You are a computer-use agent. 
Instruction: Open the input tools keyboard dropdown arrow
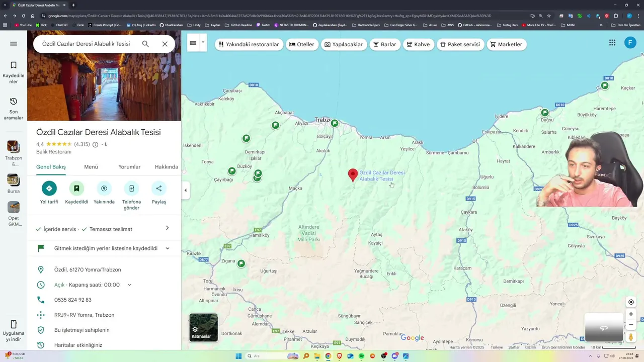(x=203, y=42)
